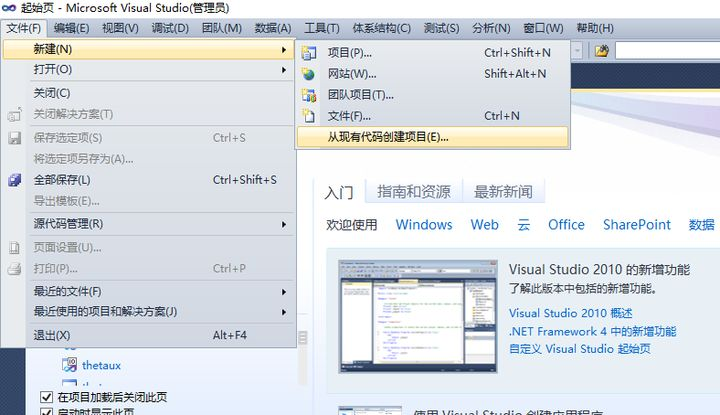Click the Visual Studio 2010 screenshot thumbnail
This screenshot has width=720, height=415.
tap(418, 316)
